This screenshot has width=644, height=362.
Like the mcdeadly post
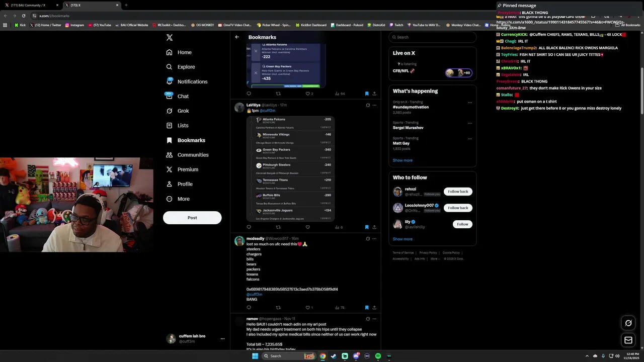[309, 308]
